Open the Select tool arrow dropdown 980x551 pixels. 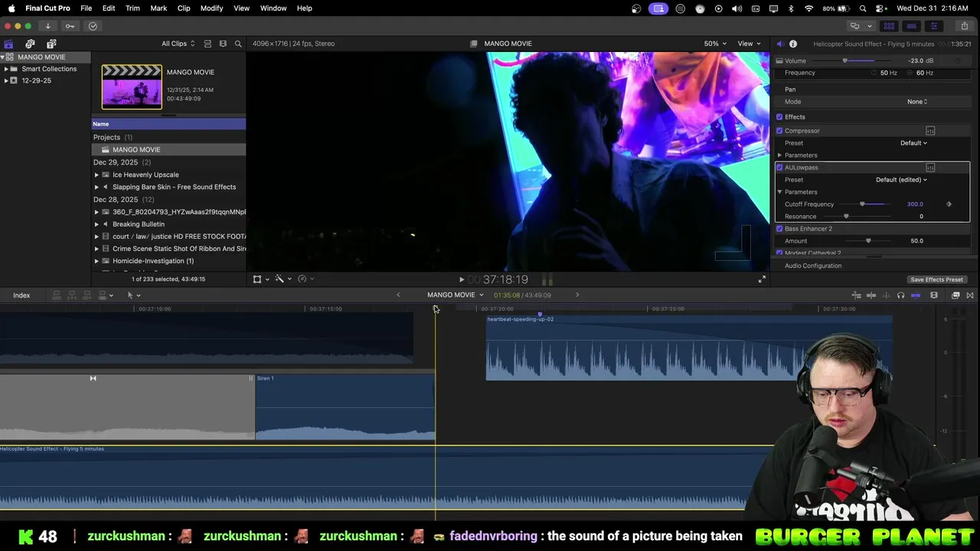click(x=133, y=295)
